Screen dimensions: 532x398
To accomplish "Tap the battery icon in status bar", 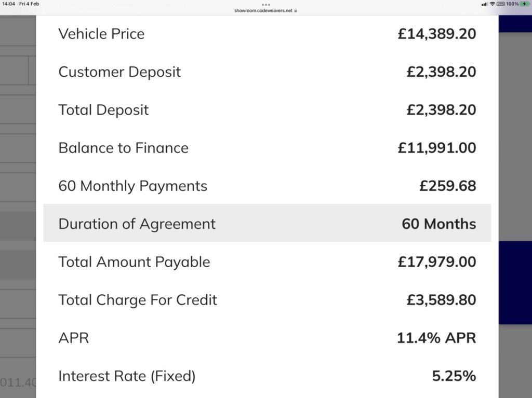I will 524,4.
